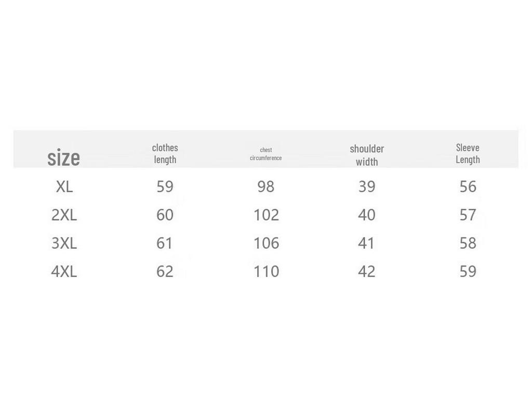Select the 2XL size row label
The height and width of the screenshot is (399, 532).
(x=64, y=215)
